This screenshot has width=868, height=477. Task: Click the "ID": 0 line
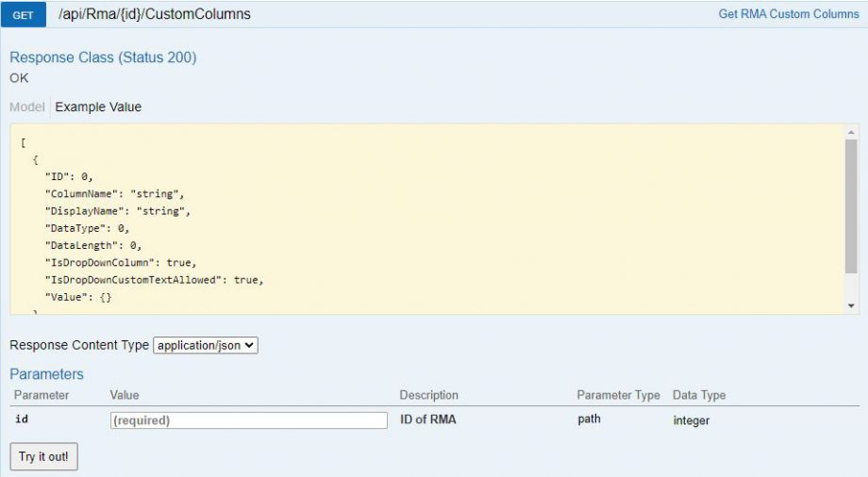tap(69, 176)
